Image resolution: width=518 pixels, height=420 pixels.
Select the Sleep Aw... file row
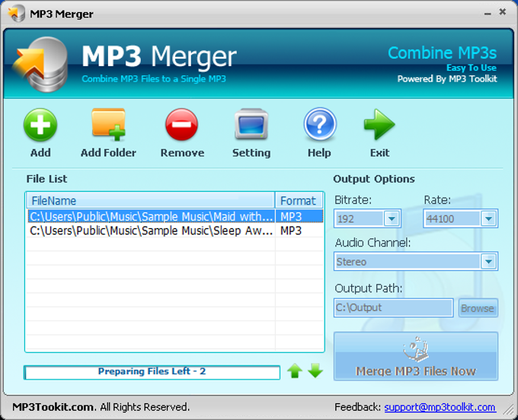(175, 231)
